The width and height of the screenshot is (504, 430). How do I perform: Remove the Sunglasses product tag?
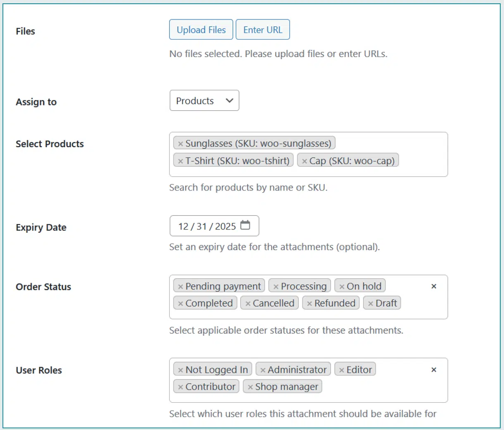pos(181,144)
